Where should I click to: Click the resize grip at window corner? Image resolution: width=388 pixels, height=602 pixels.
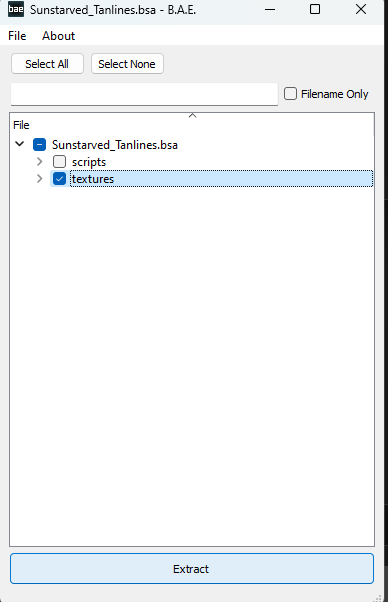pos(378,598)
